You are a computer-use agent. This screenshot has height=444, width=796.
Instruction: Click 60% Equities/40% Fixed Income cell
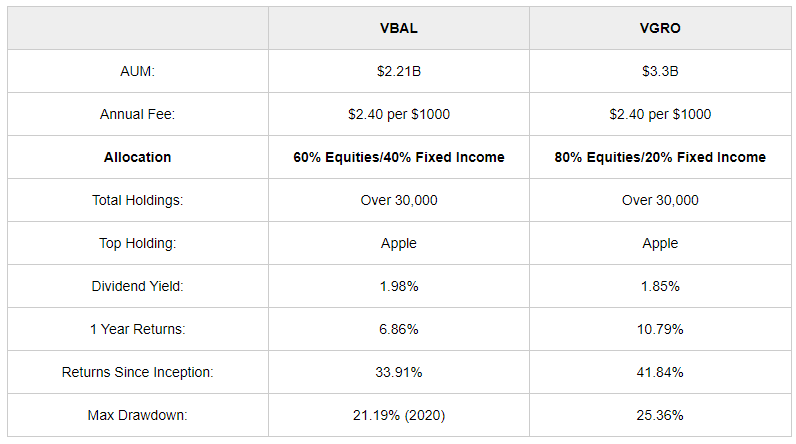(x=399, y=157)
